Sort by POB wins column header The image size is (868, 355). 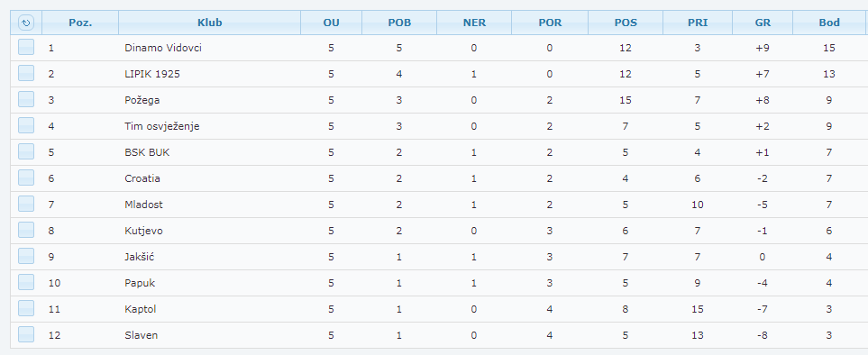click(399, 23)
